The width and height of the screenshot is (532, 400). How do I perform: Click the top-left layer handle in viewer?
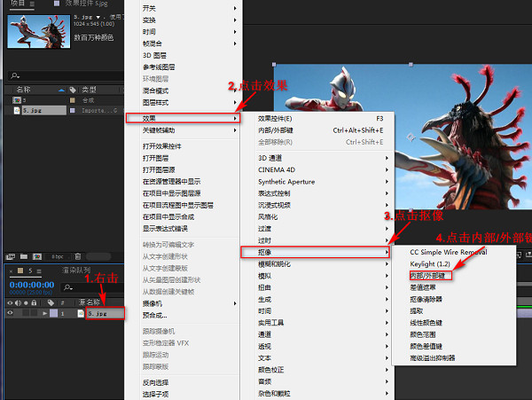click(x=274, y=65)
